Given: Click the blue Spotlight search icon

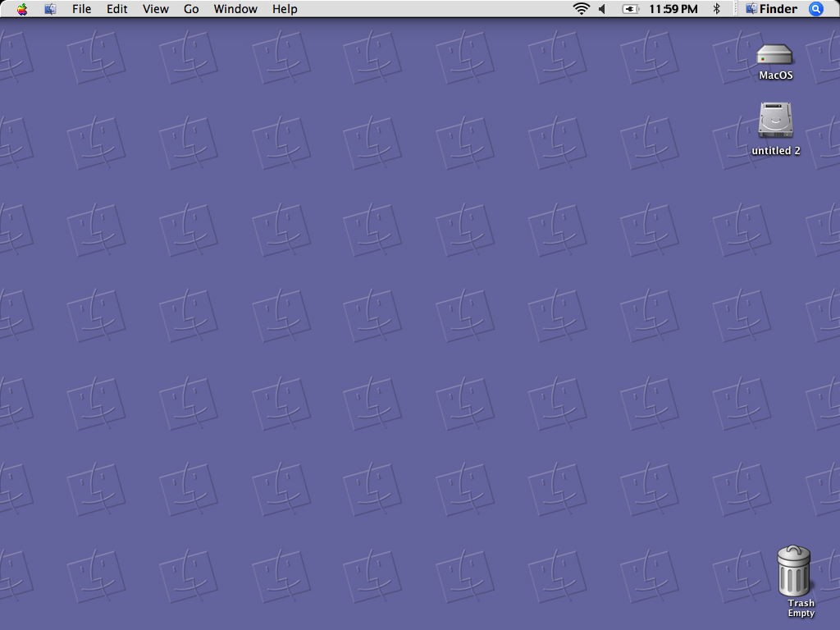Looking at the screenshot, I should 816,9.
